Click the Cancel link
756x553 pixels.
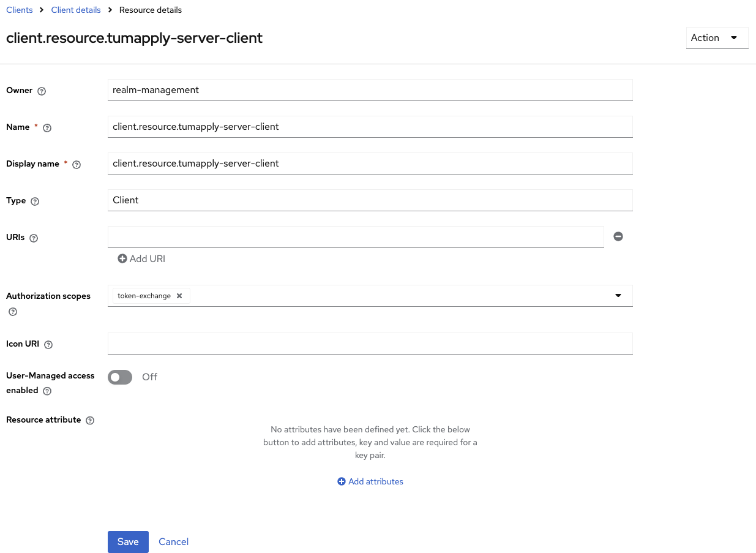173,542
